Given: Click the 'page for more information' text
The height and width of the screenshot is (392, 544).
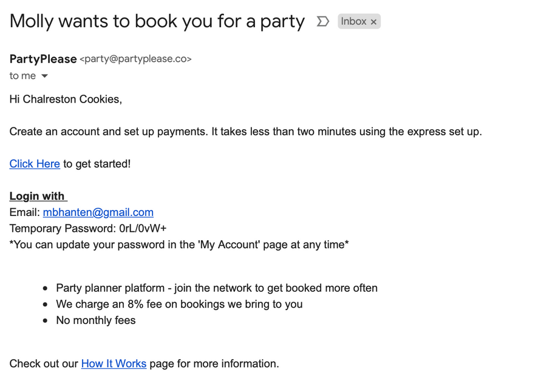Looking at the screenshot, I should click(214, 363).
